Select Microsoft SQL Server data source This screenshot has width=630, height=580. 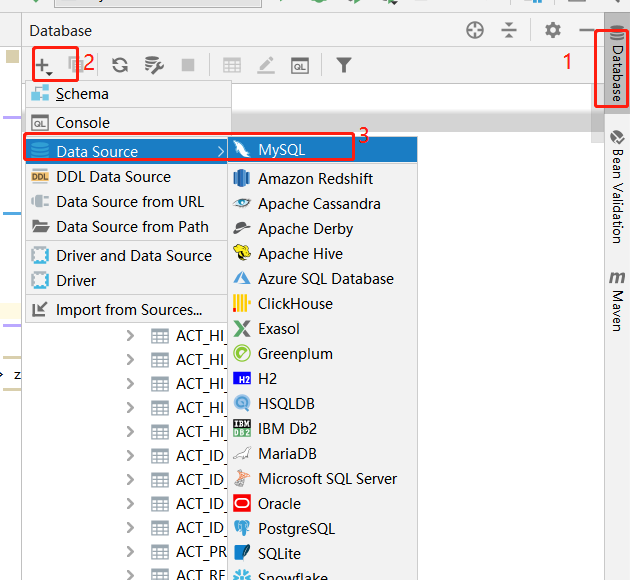tap(323, 478)
